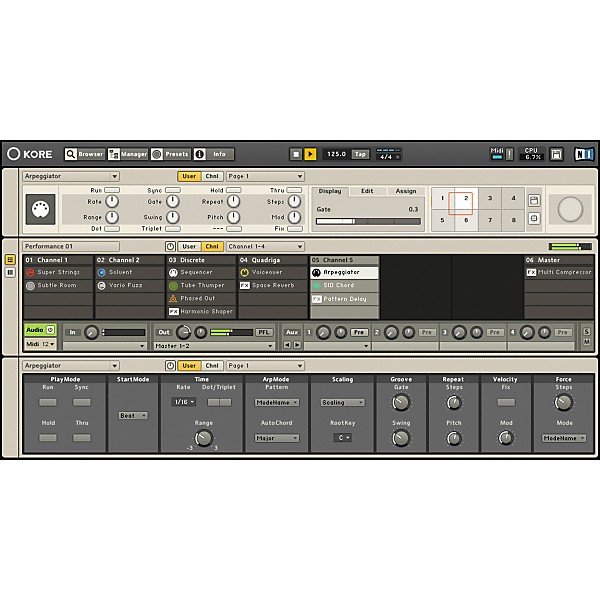Switch to list view icon on left
Viewport: 600px width, 600px height.
tap(10, 260)
